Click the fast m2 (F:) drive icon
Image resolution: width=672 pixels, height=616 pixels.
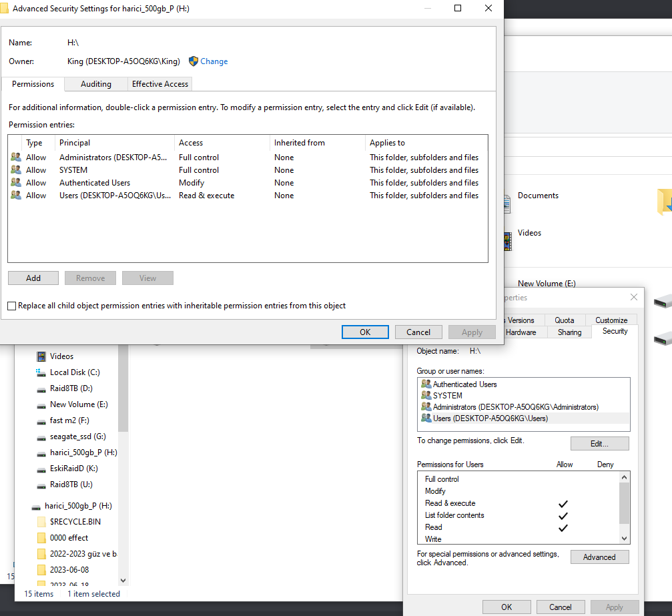(41, 422)
